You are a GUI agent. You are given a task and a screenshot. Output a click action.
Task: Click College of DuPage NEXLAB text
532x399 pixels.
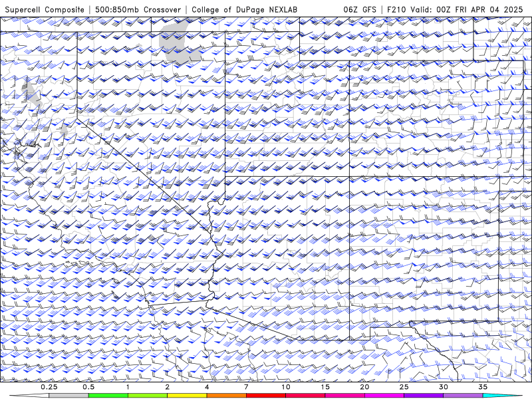coord(244,9)
